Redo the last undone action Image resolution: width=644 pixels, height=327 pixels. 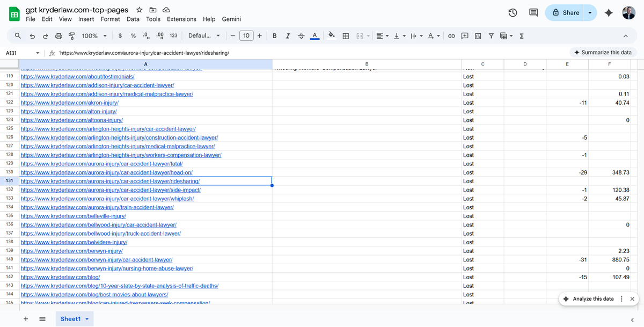coord(46,36)
